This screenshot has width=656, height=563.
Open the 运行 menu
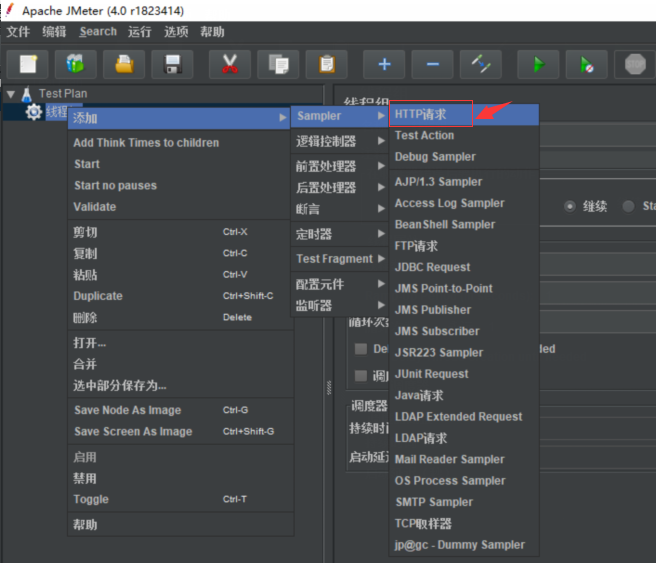click(140, 32)
